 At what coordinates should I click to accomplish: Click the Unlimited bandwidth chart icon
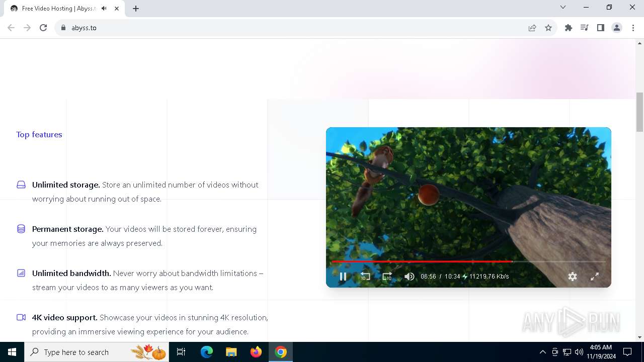[21, 273]
